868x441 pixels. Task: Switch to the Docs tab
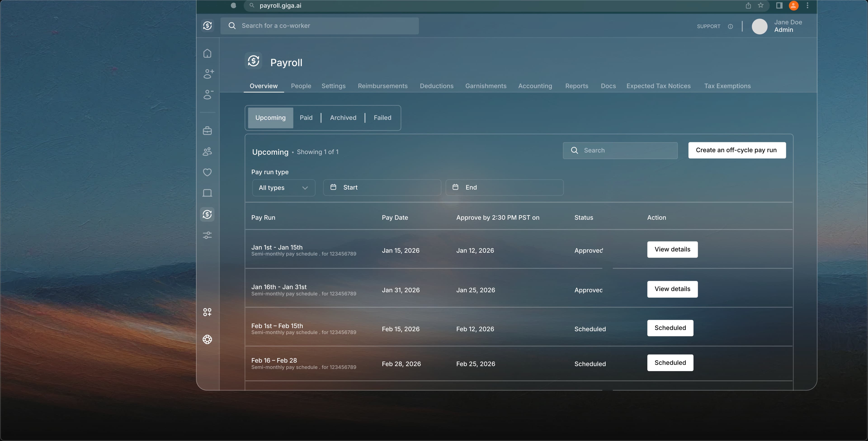point(608,86)
